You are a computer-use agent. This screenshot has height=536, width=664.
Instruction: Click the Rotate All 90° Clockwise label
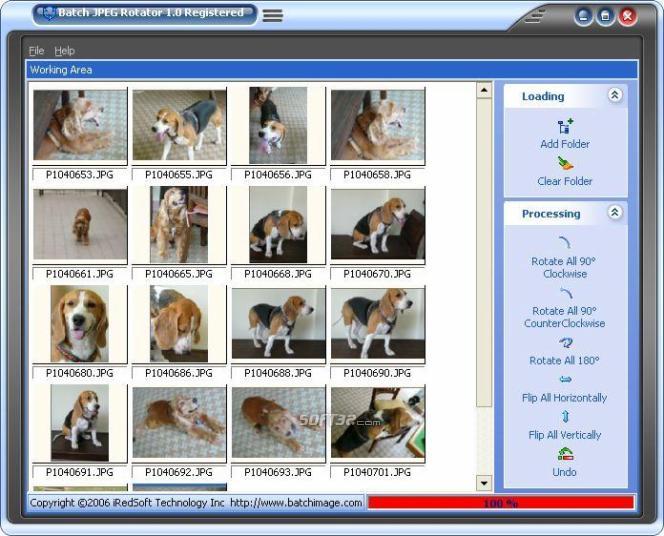point(564,268)
